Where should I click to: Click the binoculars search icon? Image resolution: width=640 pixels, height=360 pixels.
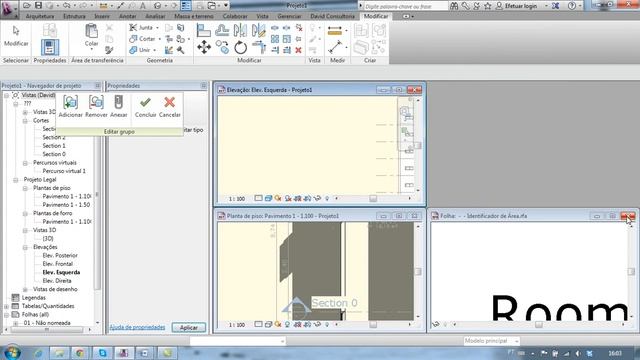[x=454, y=6]
